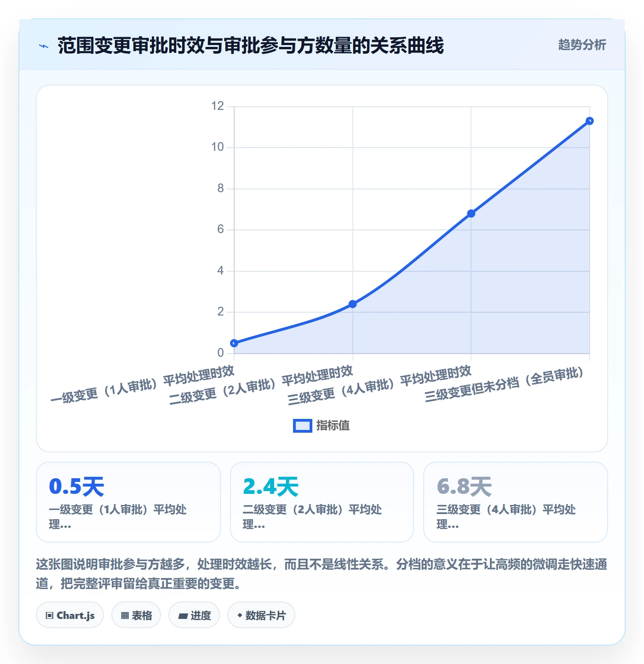The height and width of the screenshot is (664, 644).
Task: Select the 6.8 data point on chart
Action: point(471,213)
